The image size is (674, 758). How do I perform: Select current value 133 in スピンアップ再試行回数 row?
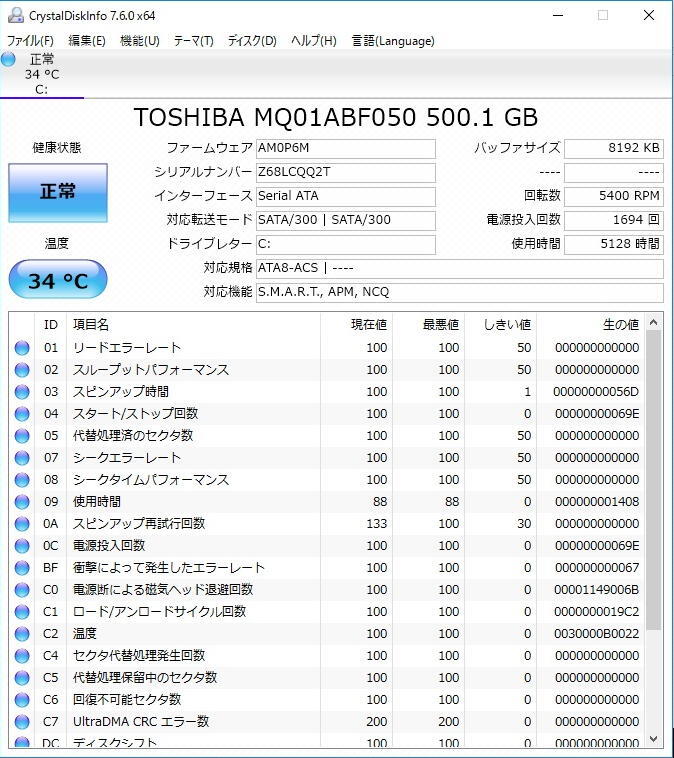click(377, 524)
